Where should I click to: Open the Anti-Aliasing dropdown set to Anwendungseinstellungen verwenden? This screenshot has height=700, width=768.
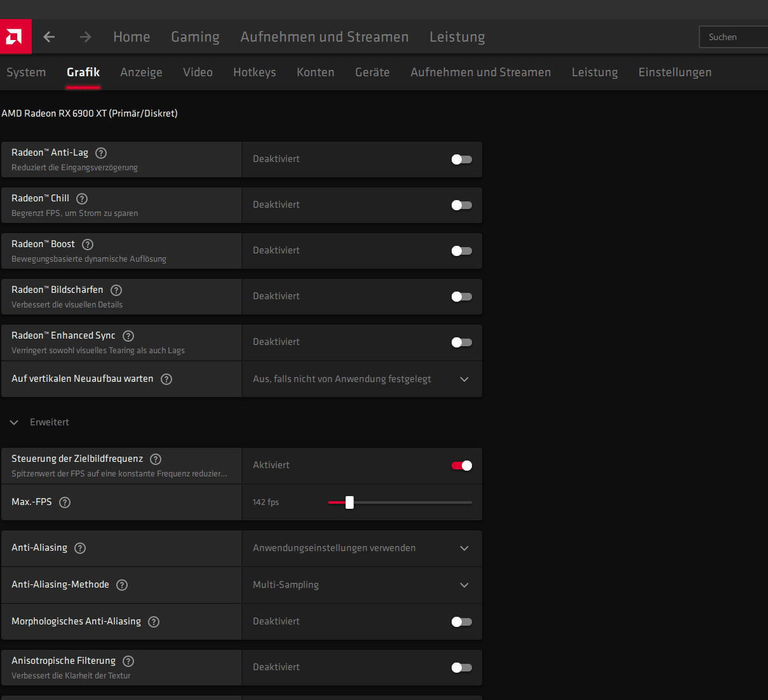361,548
